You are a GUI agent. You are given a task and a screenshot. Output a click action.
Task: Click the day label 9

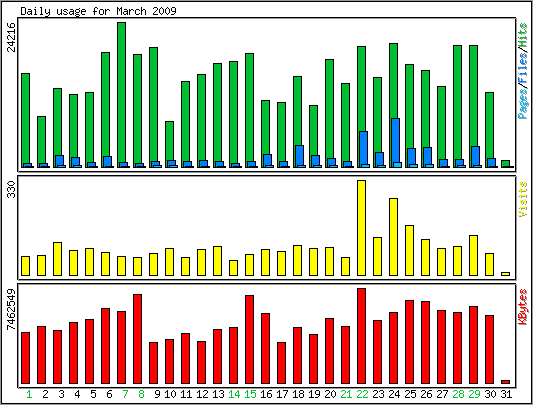click(x=157, y=394)
